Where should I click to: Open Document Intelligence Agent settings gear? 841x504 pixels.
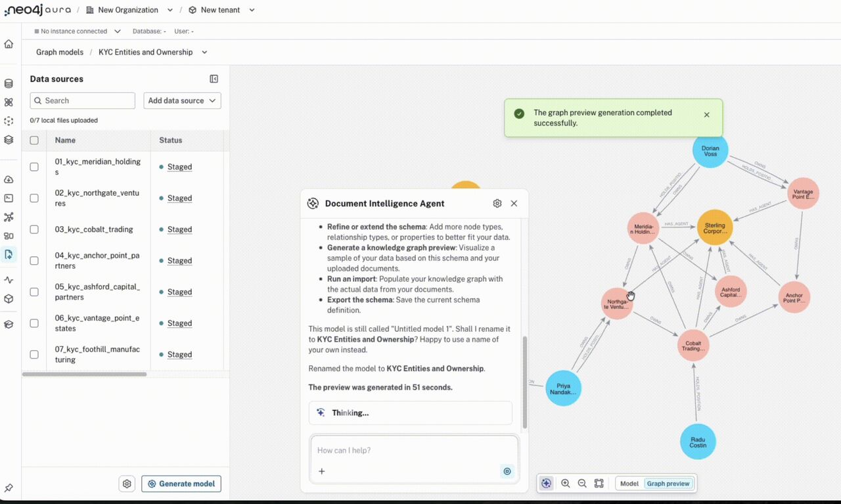pos(497,204)
